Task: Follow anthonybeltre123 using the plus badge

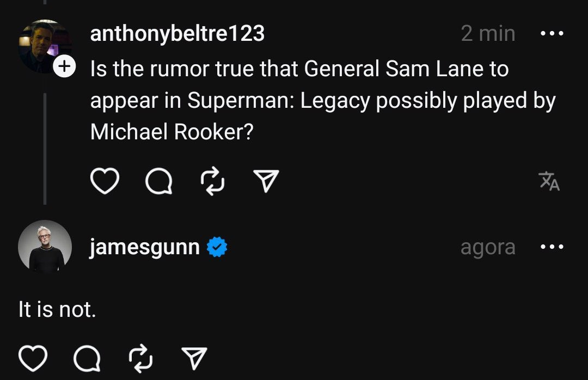Action: click(64, 68)
